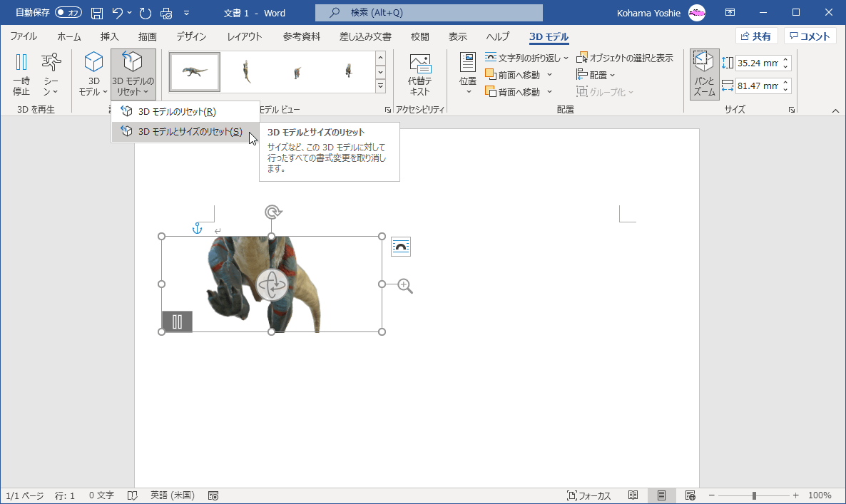This screenshot has height=504, width=846.
Task: Open Customize Quick Access Toolbar arrow
Action: click(x=187, y=13)
